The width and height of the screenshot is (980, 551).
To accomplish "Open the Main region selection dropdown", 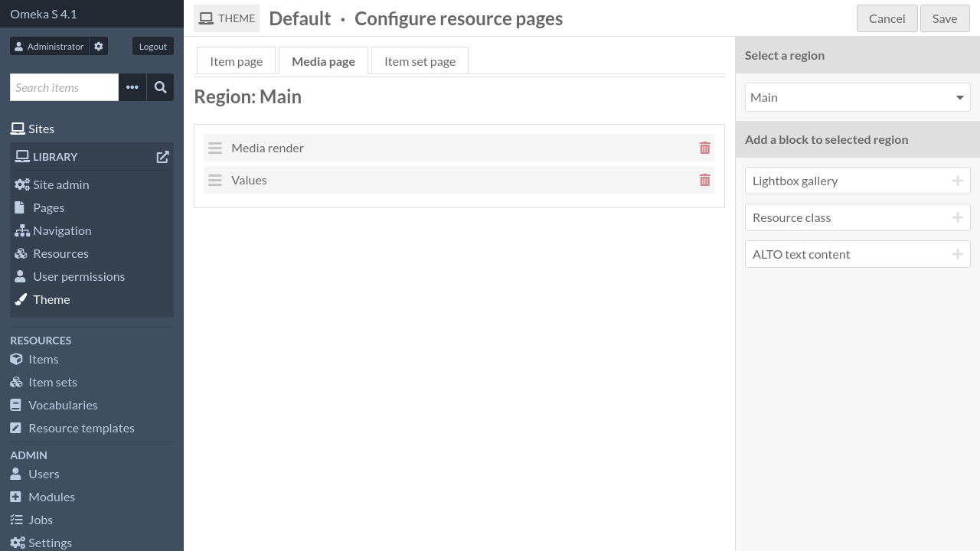I will 857,97.
